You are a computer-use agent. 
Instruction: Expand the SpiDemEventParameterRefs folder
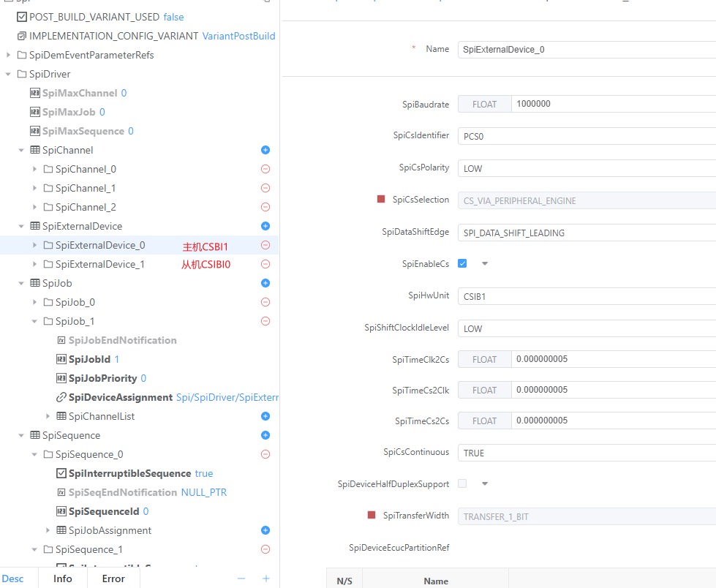click(8, 55)
